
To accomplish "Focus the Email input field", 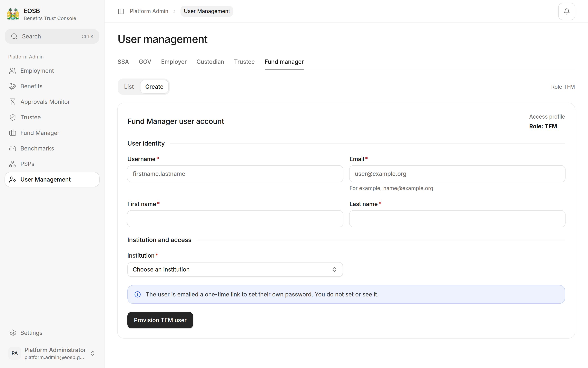I will point(457,174).
